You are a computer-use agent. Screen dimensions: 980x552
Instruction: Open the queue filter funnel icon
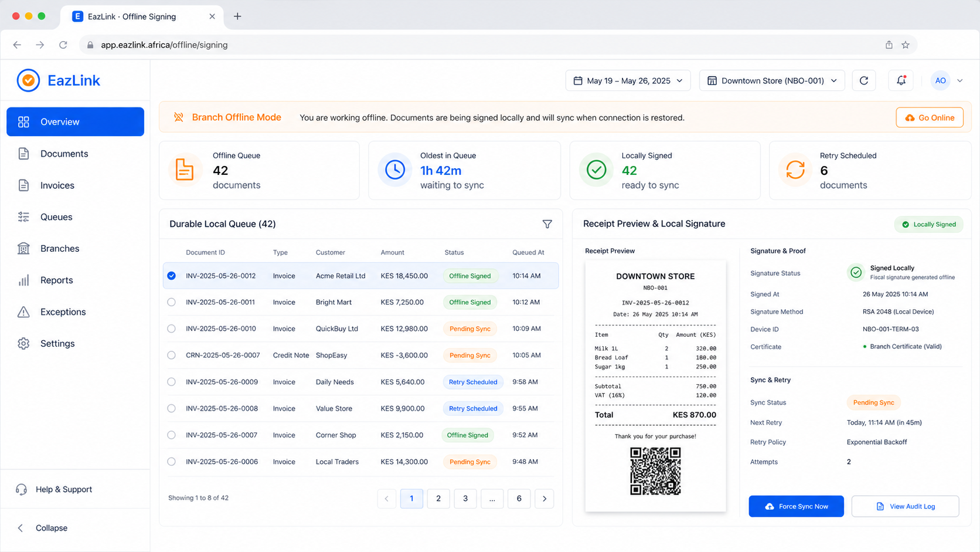(547, 224)
